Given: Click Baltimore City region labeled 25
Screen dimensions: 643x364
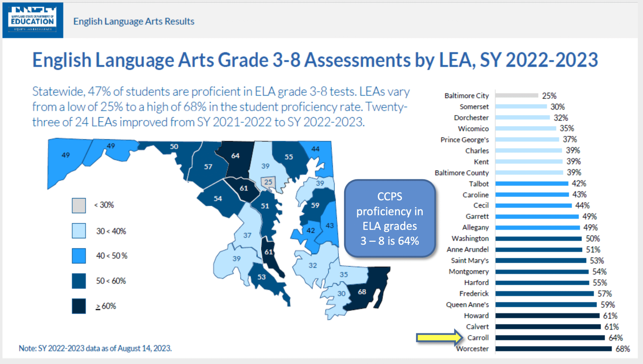Looking at the screenshot, I should [268, 182].
